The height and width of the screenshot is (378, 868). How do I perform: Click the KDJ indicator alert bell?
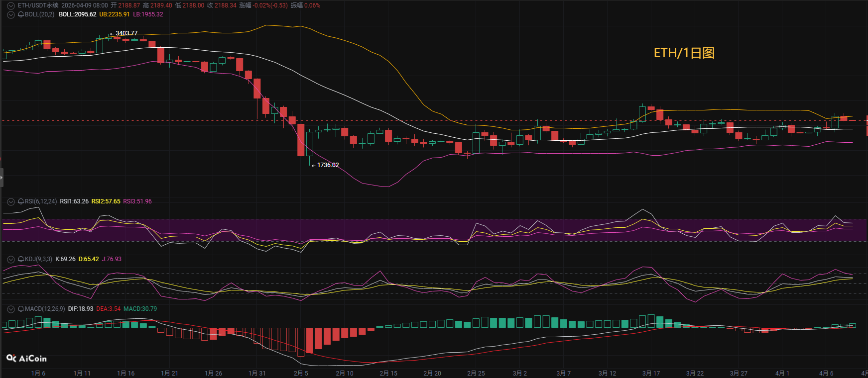click(21, 259)
